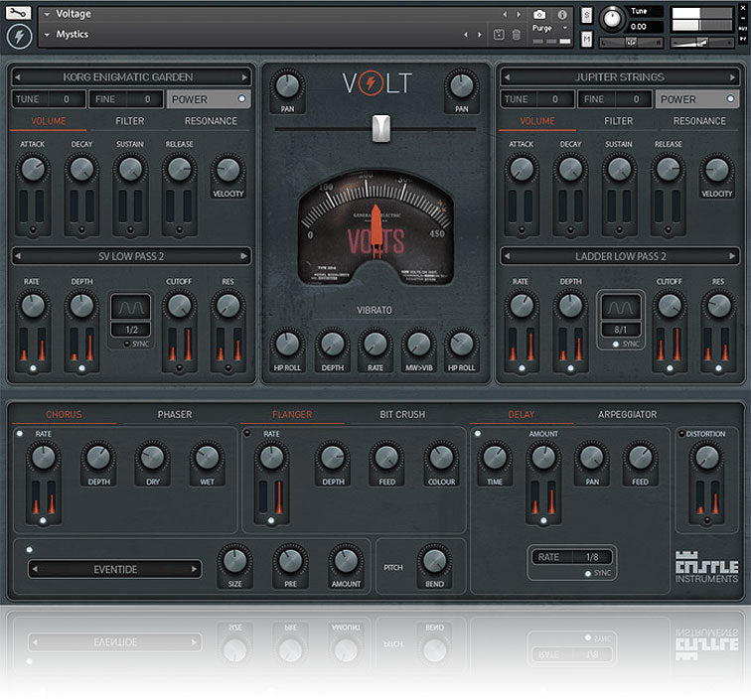Screen dimensions: 751x700
Task: Select next sound after Korg Enigmatic Garden
Action: (244, 77)
